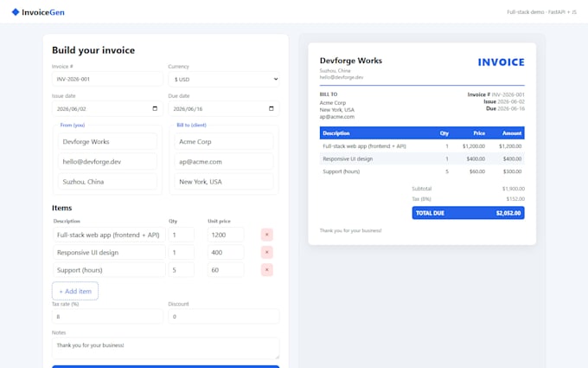Click the Amount column header in the preview table
Viewport: 588px width, 368px height.
512,133
